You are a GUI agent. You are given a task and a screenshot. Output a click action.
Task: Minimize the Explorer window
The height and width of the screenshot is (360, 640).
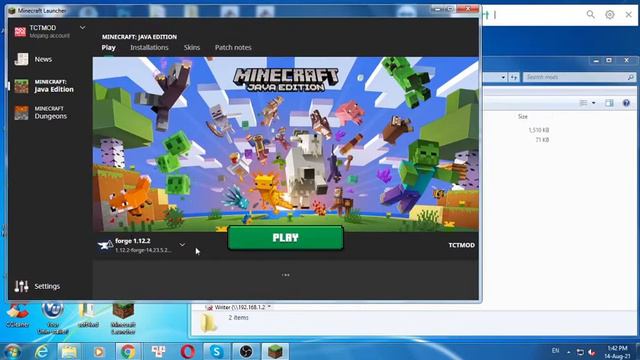(x=596, y=60)
